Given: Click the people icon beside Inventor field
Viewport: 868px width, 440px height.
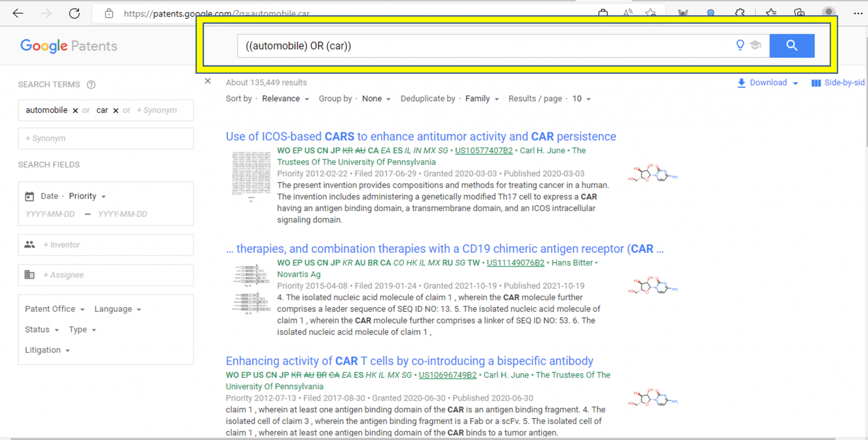Looking at the screenshot, I should point(29,244).
